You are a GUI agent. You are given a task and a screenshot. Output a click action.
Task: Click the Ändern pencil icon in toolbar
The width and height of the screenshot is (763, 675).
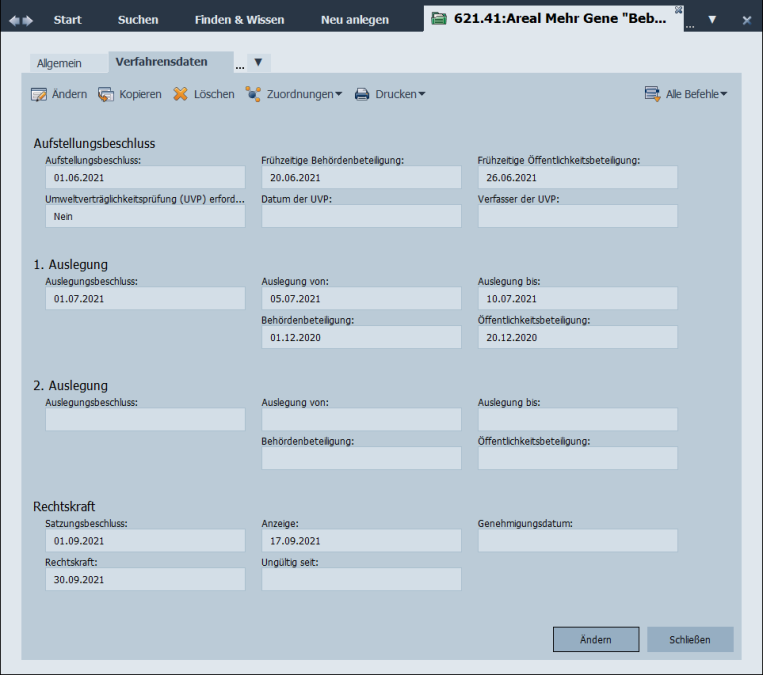coord(39,95)
